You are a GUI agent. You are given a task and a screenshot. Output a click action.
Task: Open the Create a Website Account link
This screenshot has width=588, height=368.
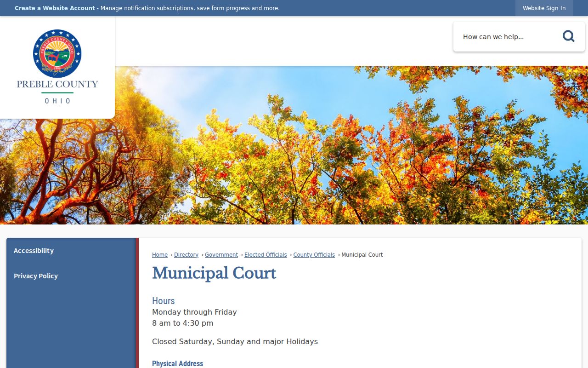(x=55, y=8)
